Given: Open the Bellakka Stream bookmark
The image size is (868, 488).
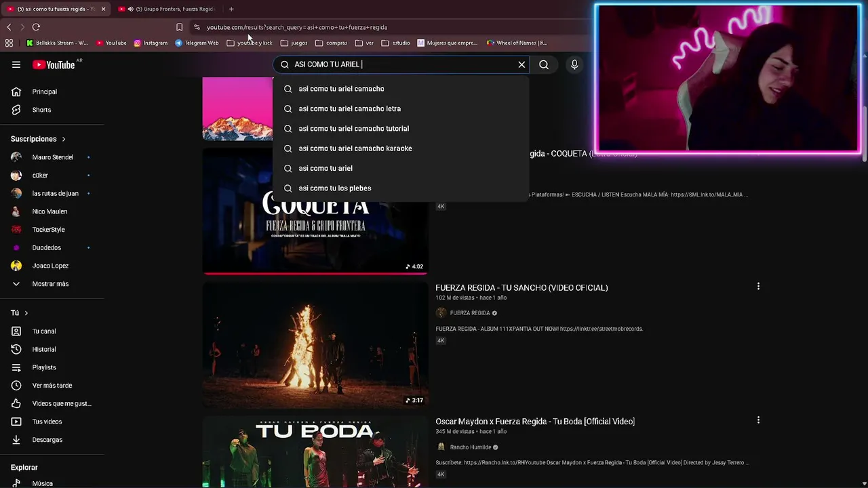Looking at the screenshot, I should tap(57, 43).
